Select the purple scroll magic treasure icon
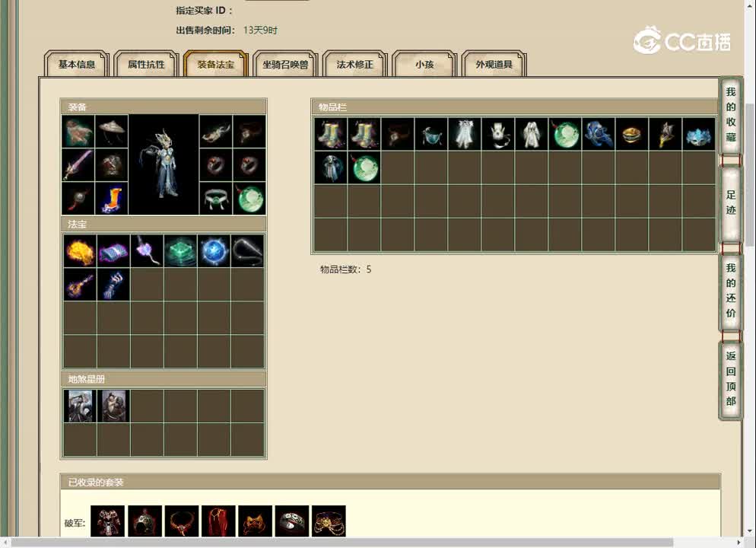 coord(113,251)
